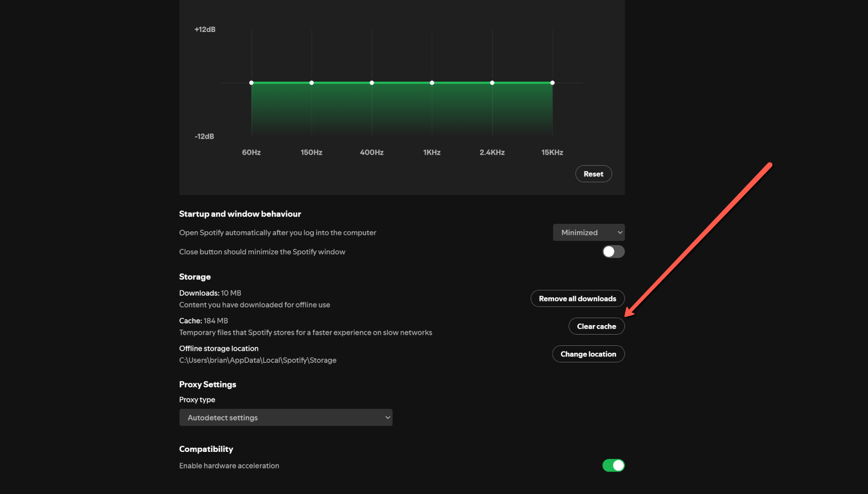Clear the Spotify cache
The image size is (868, 494).
coord(596,326)
